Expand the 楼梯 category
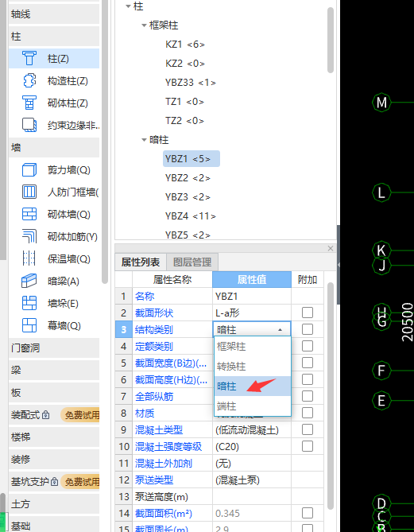This screenshot has width=414, height=532. point(54,437)
